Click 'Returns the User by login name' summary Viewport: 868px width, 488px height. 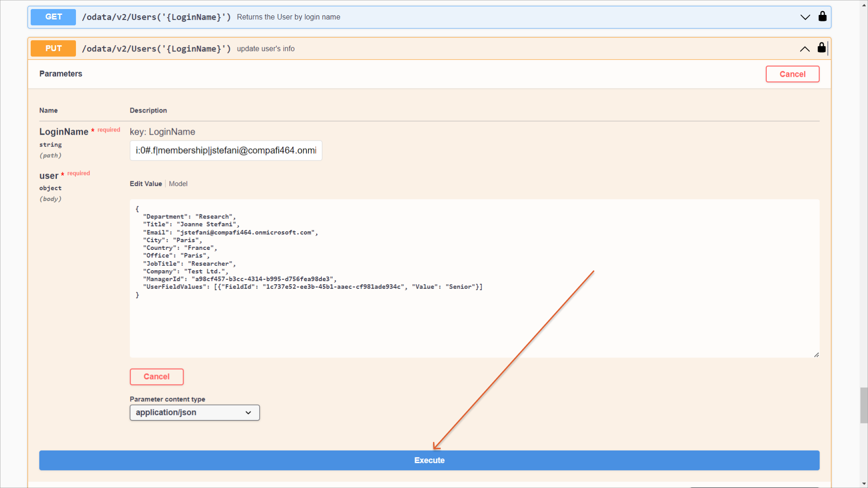(288, 17)
